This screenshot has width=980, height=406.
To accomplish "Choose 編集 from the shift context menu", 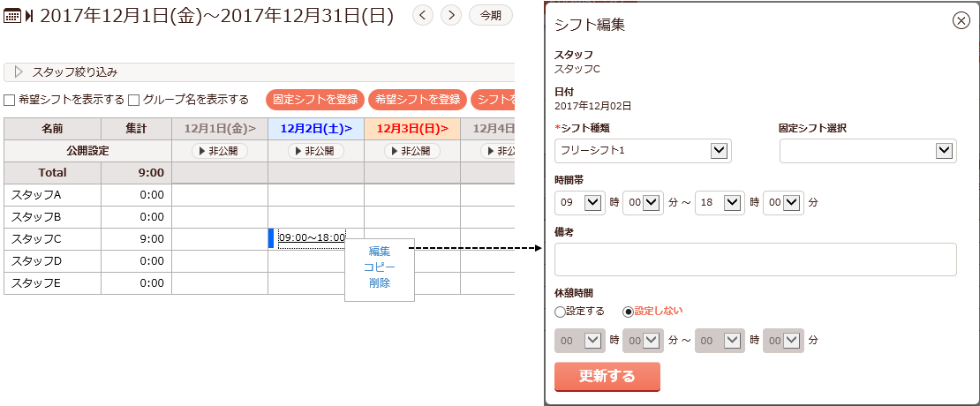I will (x=380, y=252).
